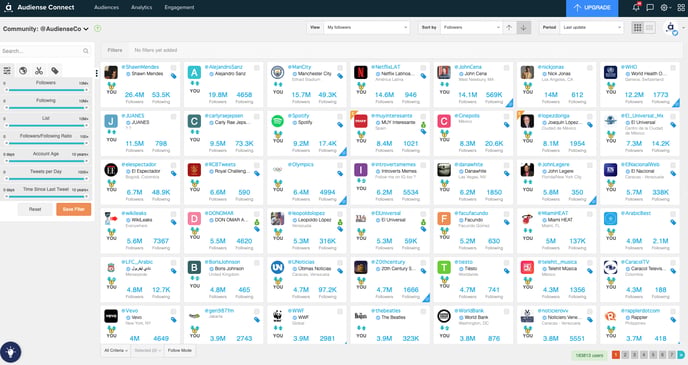The height and width of the screenshot is (365, 688).
Task: Open the lightbulb tips icon
Action: (11, 352)
